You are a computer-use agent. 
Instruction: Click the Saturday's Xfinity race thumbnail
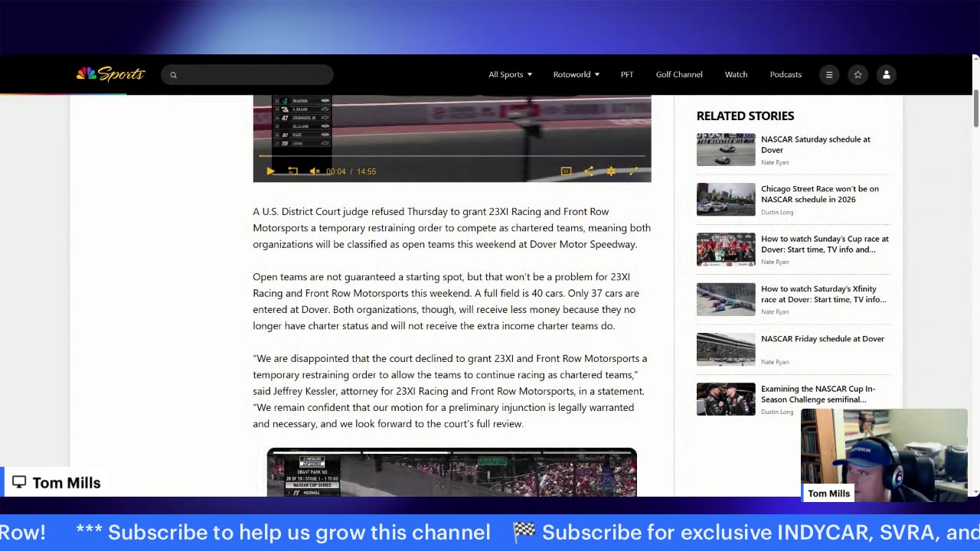click(x=726, y=299)
